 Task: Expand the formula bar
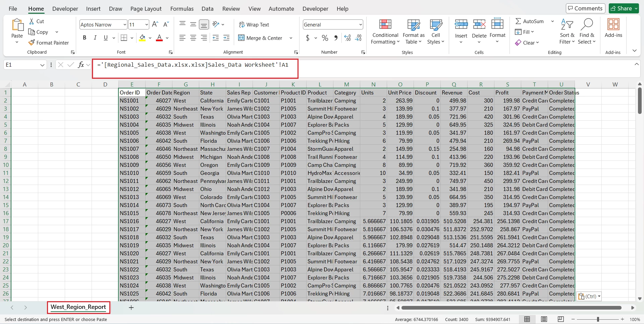637,64
